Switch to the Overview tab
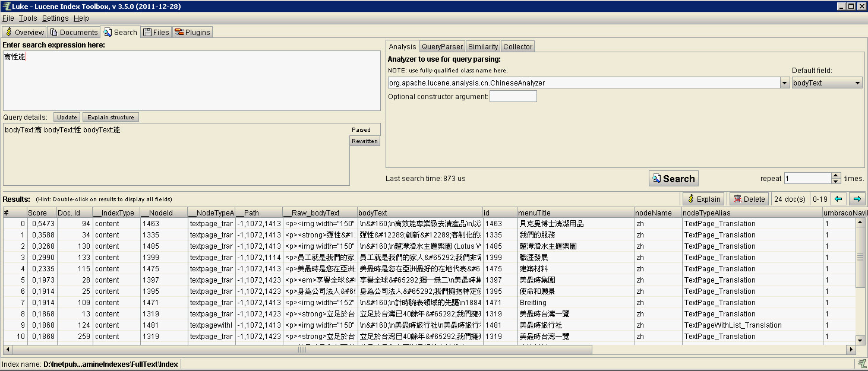 tap(24, 32)
